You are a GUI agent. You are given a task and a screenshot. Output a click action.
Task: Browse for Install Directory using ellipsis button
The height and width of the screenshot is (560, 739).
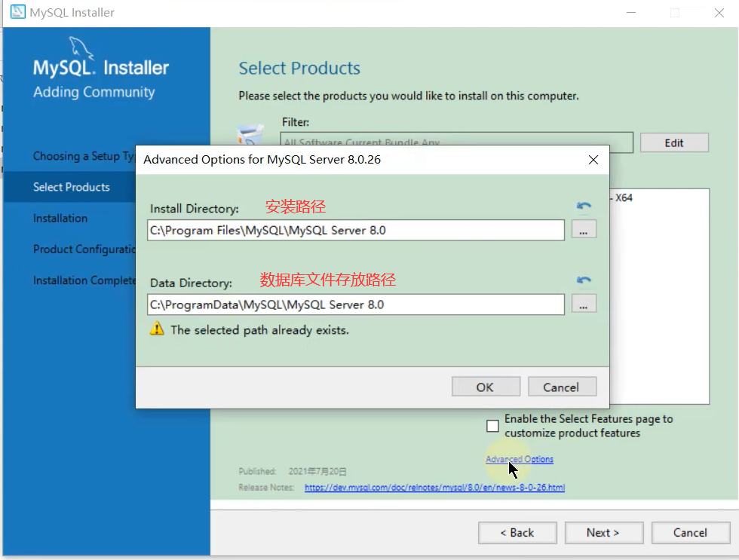click(x=584, y=231)
